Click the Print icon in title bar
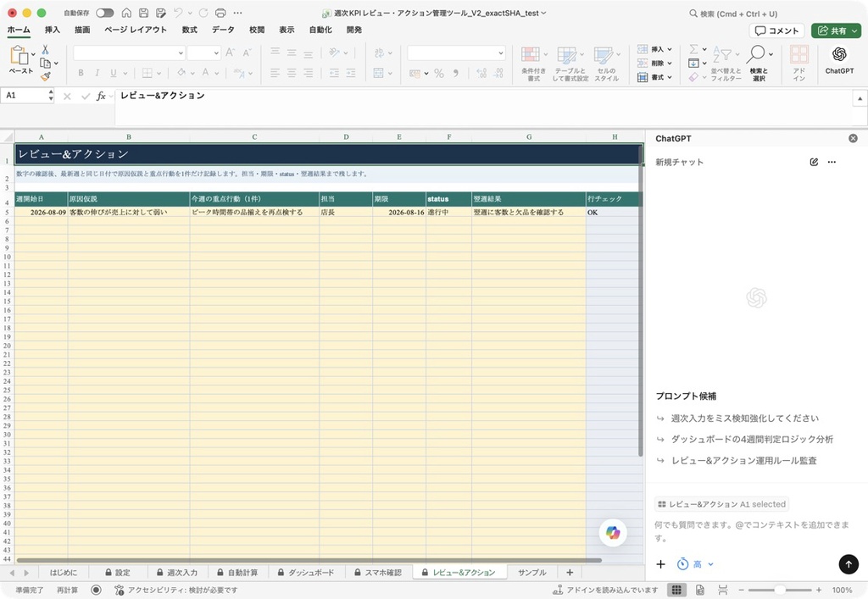Image resolution: width=868 pixels, height=599 pixels. click(x=220, y=13)
